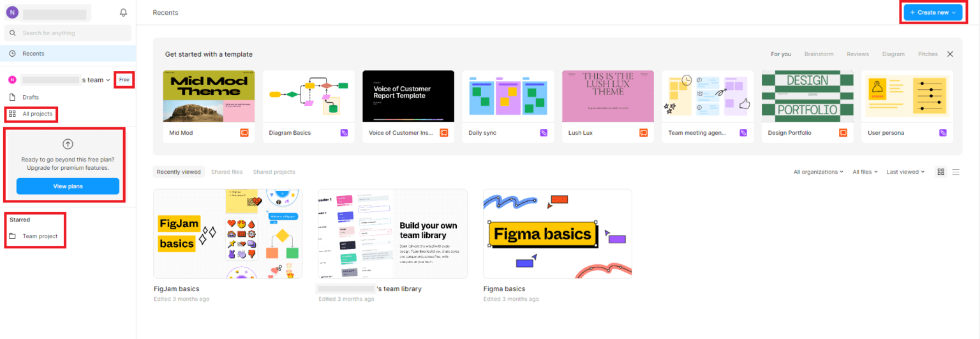Screen dimensions: 980x339
Task: Click the FigJam icon beside Team meeting agenda
Action: pyautogui.click(x=743, y=133)
